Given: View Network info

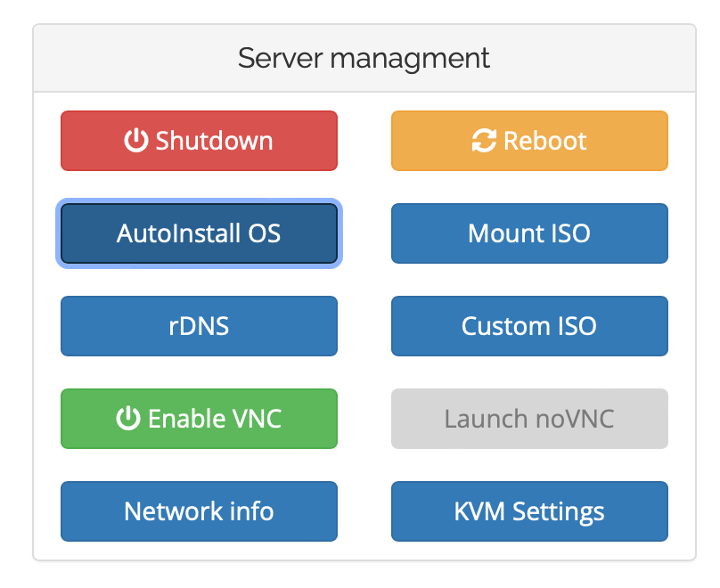Looking at the screenshot, I should [199, 511].
